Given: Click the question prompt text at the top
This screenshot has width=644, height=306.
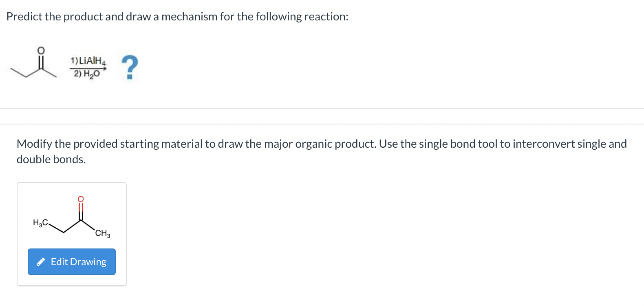Looking at the screenshot, I should pos(177,17).
